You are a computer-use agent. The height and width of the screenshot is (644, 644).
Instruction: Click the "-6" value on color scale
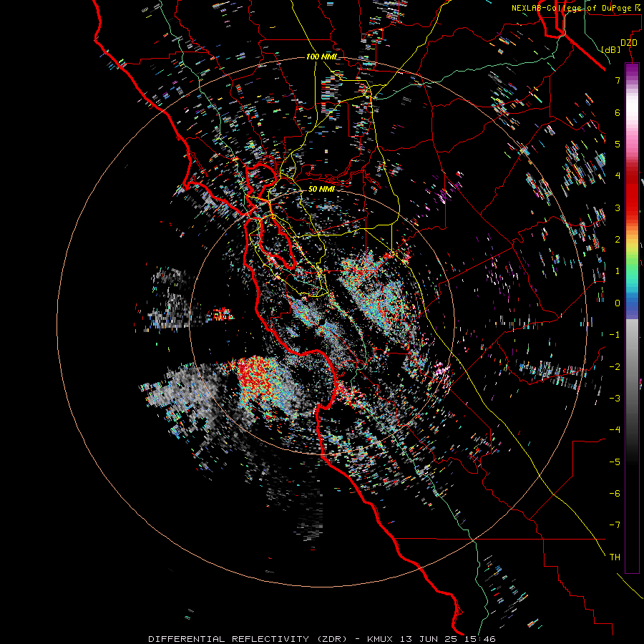point(615,494)
